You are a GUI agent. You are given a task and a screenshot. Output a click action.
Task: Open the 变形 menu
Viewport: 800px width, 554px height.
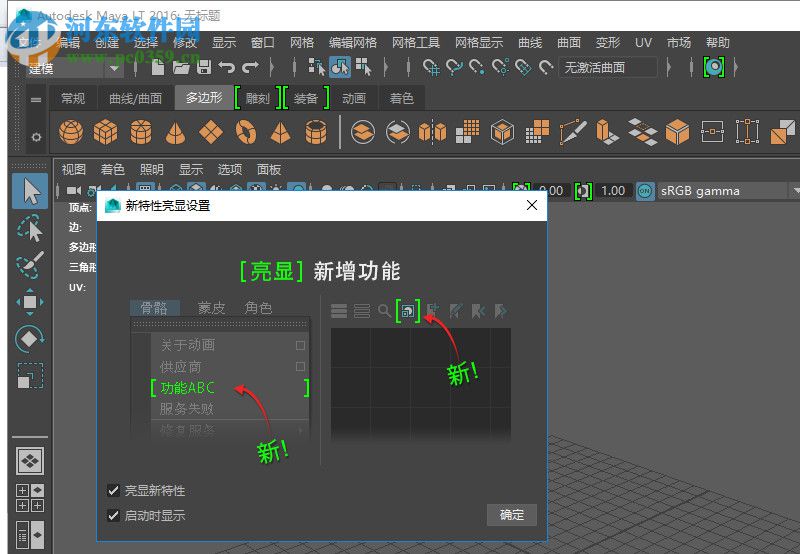pyautogui.click(x=608, y=42)
